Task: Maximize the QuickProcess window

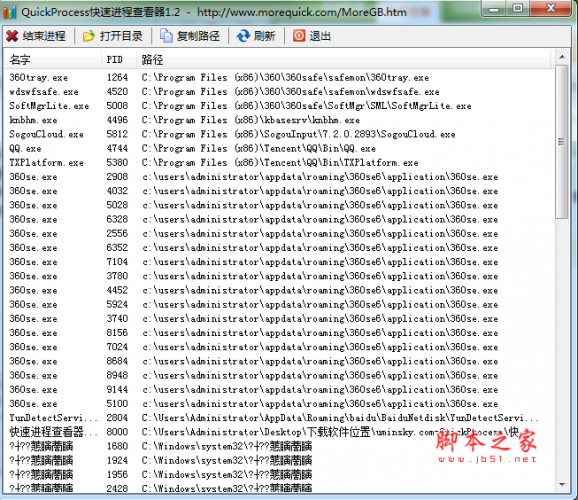Action: (518, 8)
